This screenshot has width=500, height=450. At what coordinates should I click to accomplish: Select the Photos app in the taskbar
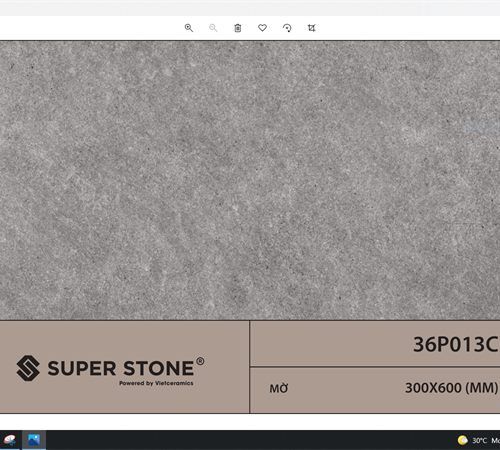click(x=34, y=440)
